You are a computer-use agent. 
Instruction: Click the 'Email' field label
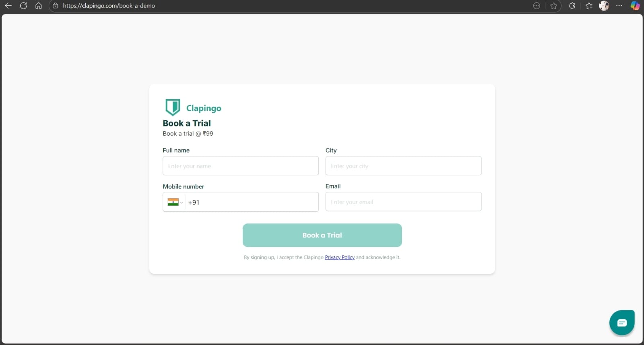pyautogui.click(x=333, y=186)
